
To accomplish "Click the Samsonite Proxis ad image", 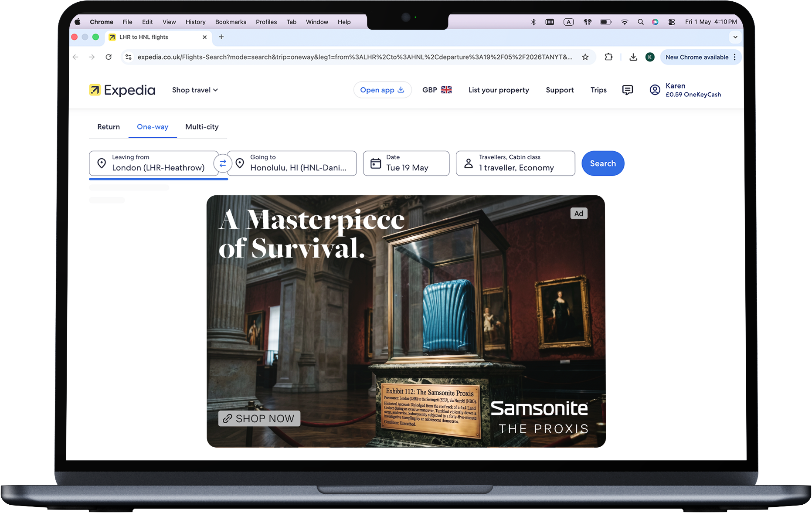I will pyautogui.click(x=406, y=321).
